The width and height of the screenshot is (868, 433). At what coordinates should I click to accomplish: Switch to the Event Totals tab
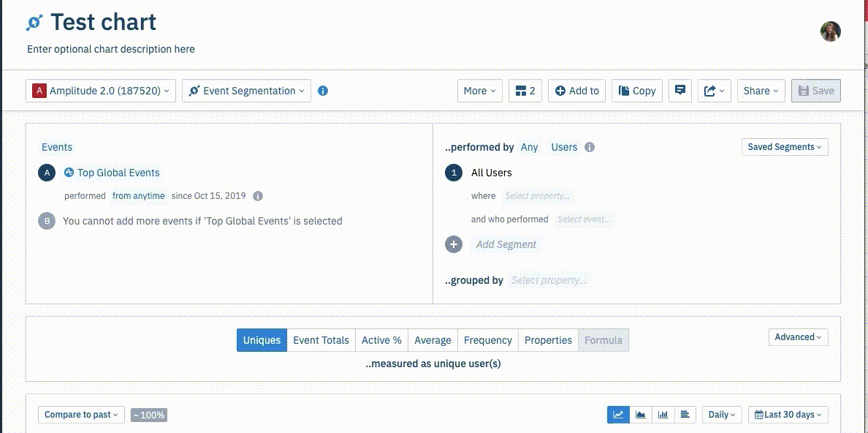click(321, 340)
